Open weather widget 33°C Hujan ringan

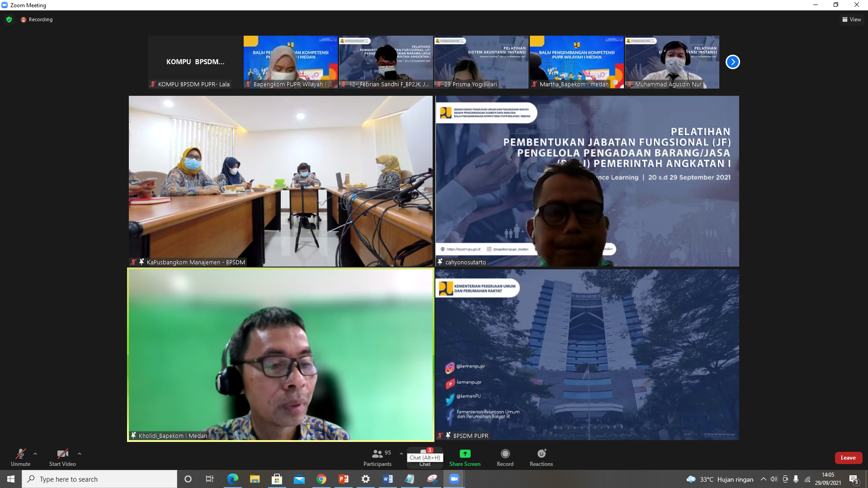click(720, 479)
